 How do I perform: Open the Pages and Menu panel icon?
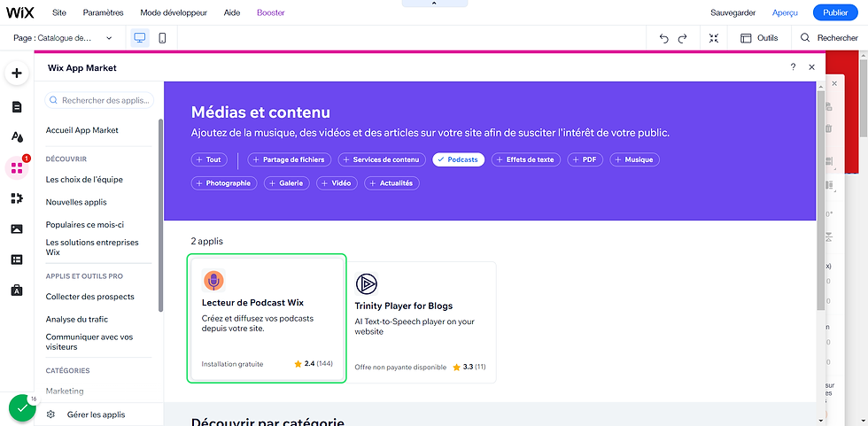point(17,107)
